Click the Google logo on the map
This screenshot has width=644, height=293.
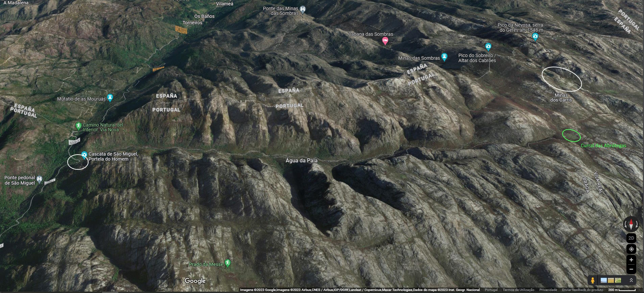click(195, 281)
